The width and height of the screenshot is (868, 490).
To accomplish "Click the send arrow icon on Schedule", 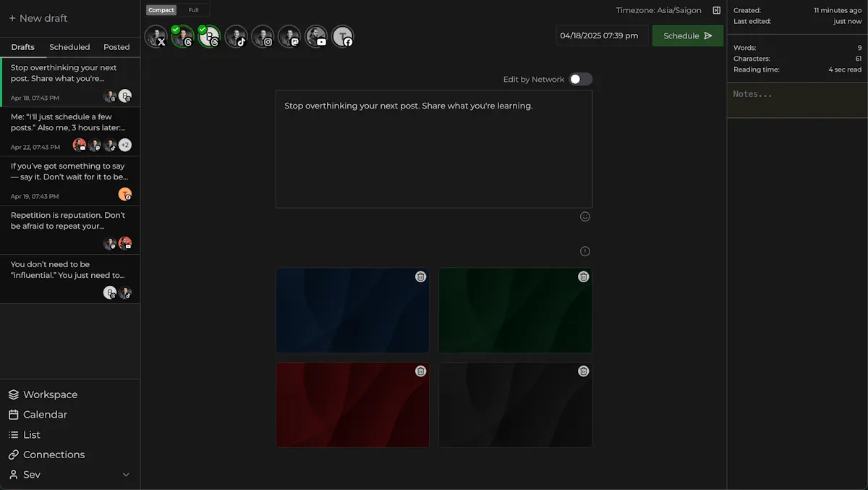I will 708,35.
